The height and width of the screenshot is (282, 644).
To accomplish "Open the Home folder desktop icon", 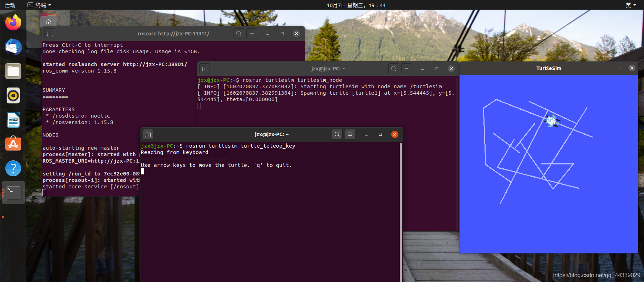I will pos(48,20).
